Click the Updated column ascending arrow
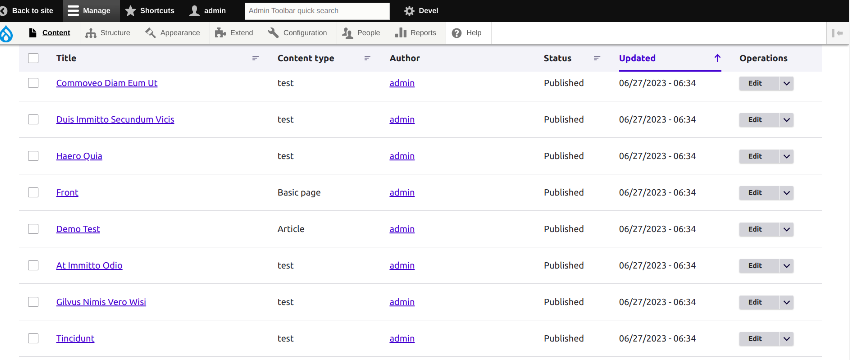The height and width of the screenshot is (360, 850). [717, 58]
